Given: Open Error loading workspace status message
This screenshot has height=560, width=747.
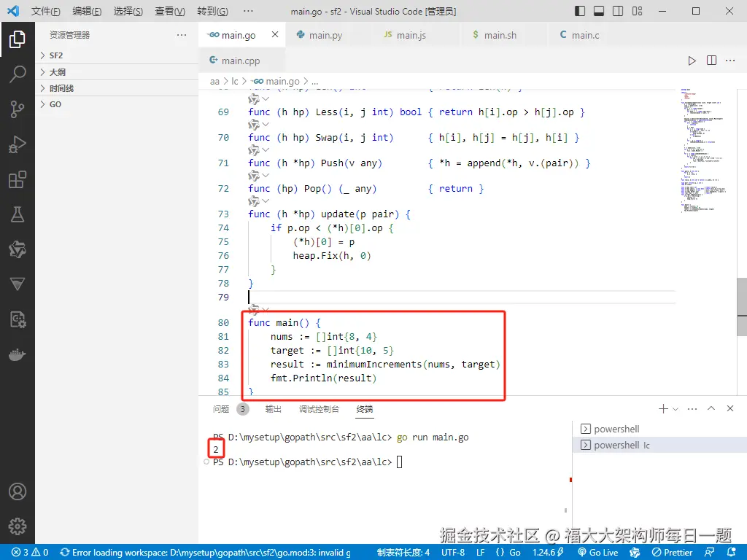Looking at the screenshot, I should 205,553.
